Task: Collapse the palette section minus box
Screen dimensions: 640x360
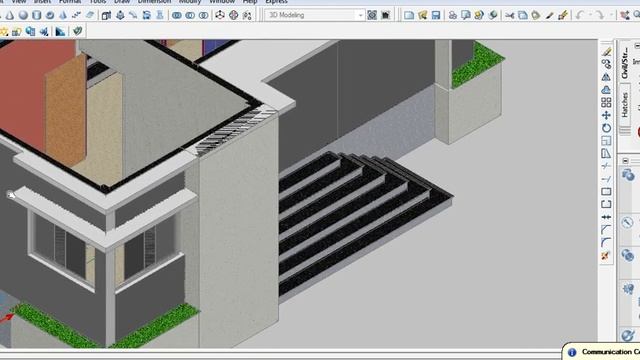Action: [x=626, y=161]
